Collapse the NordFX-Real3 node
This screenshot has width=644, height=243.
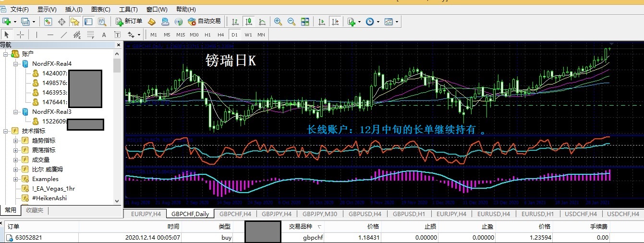pyautogui.click(x=16, y=111)
